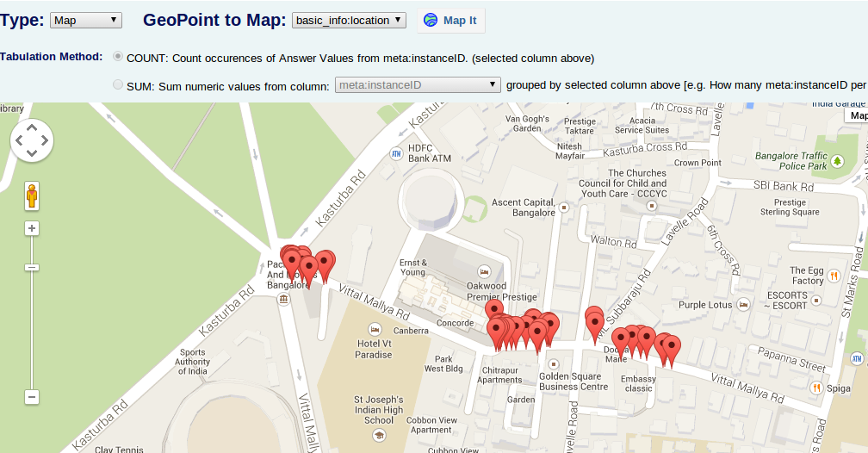Click The Egg Factory restaurant icon
Screen dimensions: 868x453
pos(834,276)
